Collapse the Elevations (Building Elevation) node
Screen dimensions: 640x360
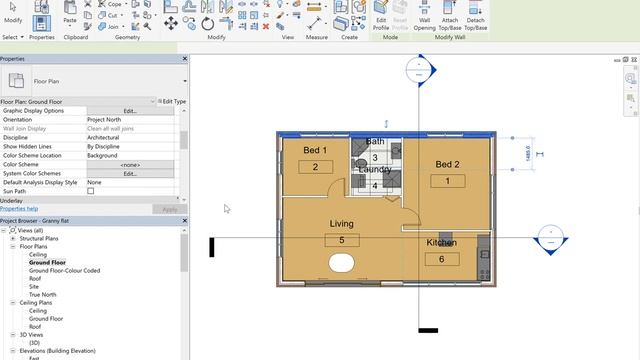tap(13, 351)
